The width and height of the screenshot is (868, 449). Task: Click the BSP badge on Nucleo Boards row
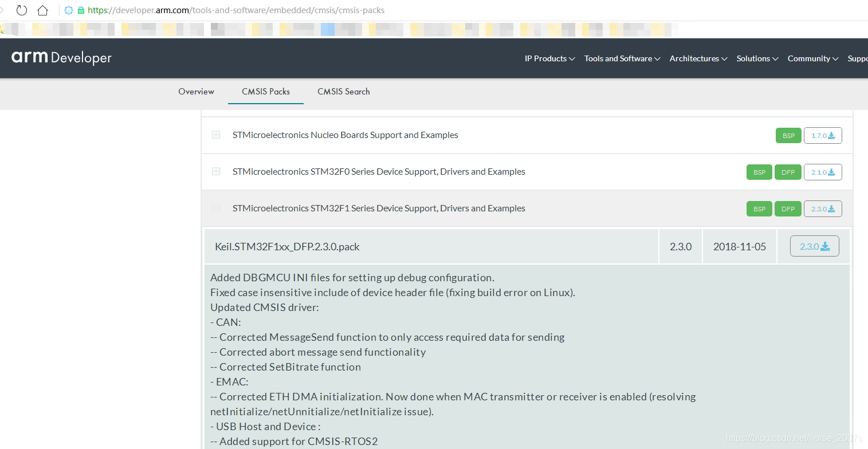788,136
